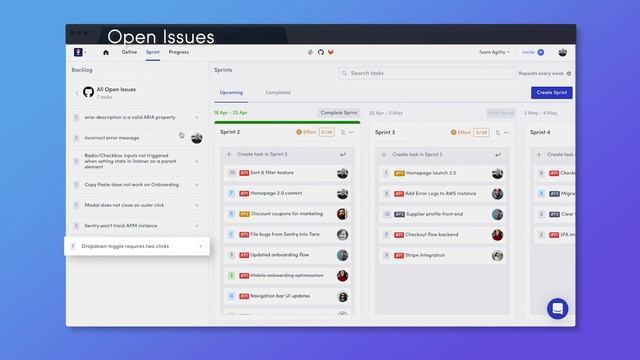Click the sort icon in Sprint 3 header
The image size is (640, 360).
point(498,133)
